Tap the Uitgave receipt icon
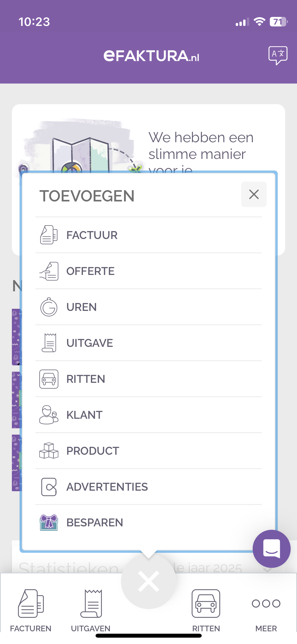 49,343
